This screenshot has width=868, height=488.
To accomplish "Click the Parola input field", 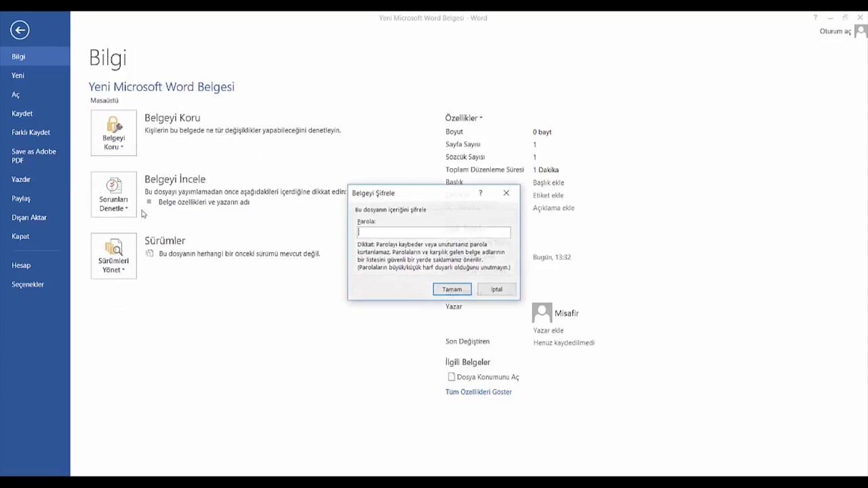I will click(434, 232).
